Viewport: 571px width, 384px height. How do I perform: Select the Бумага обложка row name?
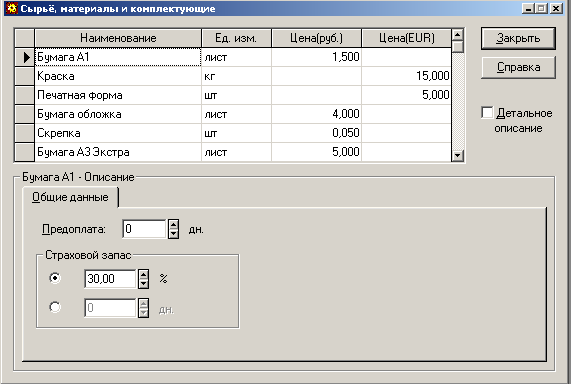pos(118,114)
